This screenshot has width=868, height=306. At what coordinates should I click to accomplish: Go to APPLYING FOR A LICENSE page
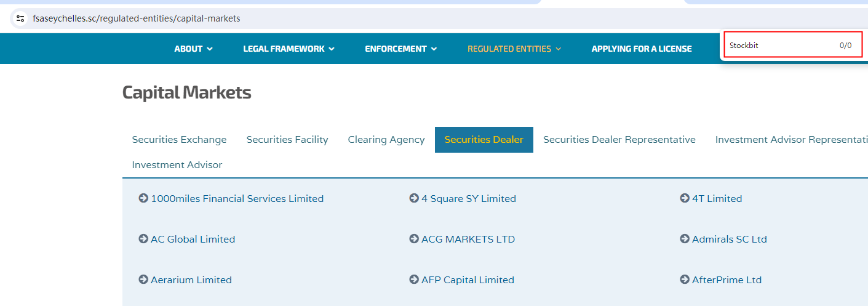pos(641,49)
